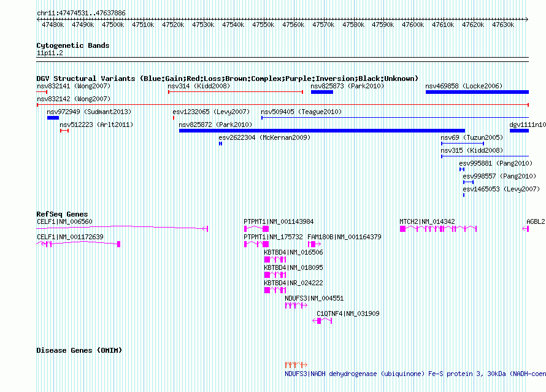Click the left arrow of the ruler
Screen dimensions: 546x392
pos(38,19)
